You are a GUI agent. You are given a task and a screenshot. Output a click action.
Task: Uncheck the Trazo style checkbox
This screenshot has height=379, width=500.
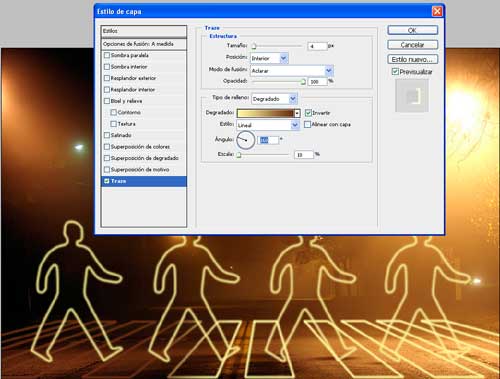pos(107,181)
